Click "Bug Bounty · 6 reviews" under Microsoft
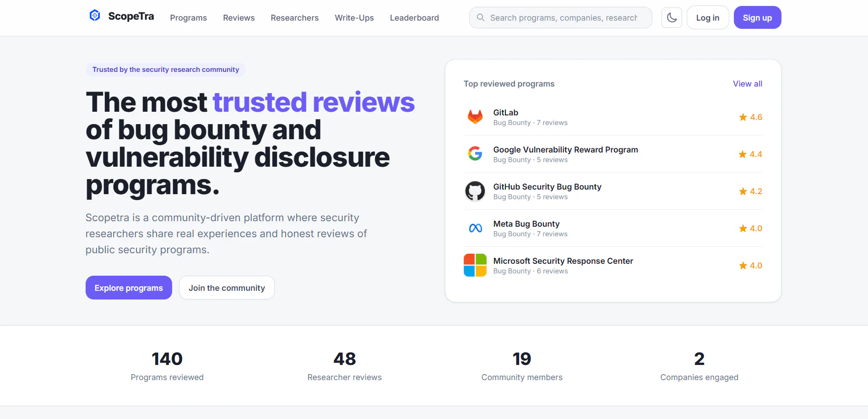This screenshot has height=419, width=868. click(531, 271)
